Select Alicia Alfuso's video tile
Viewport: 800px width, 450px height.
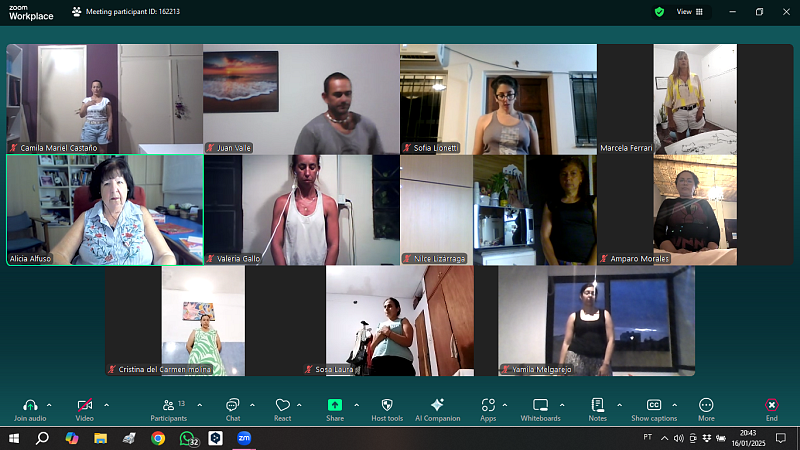click(x=104, y=210)
